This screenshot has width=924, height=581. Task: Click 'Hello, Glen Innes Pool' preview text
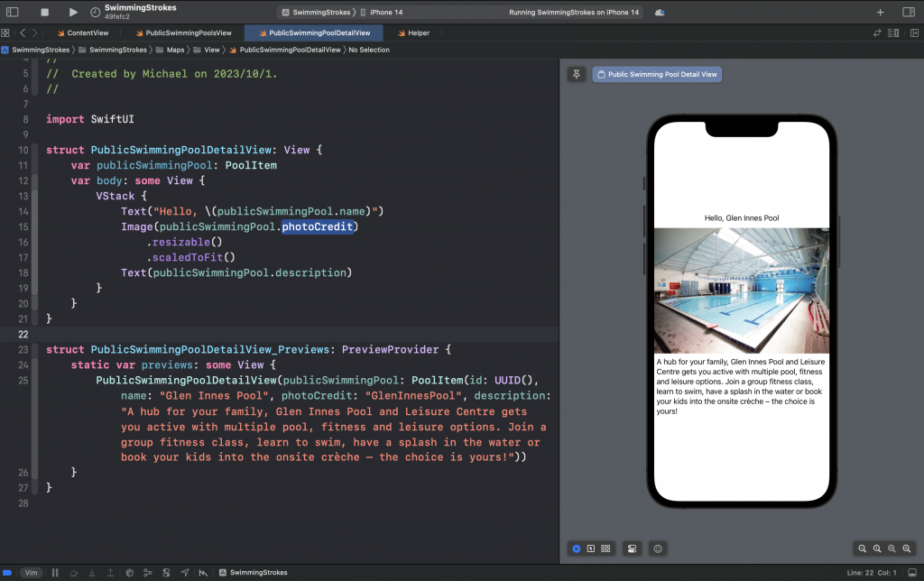(742, 218)
